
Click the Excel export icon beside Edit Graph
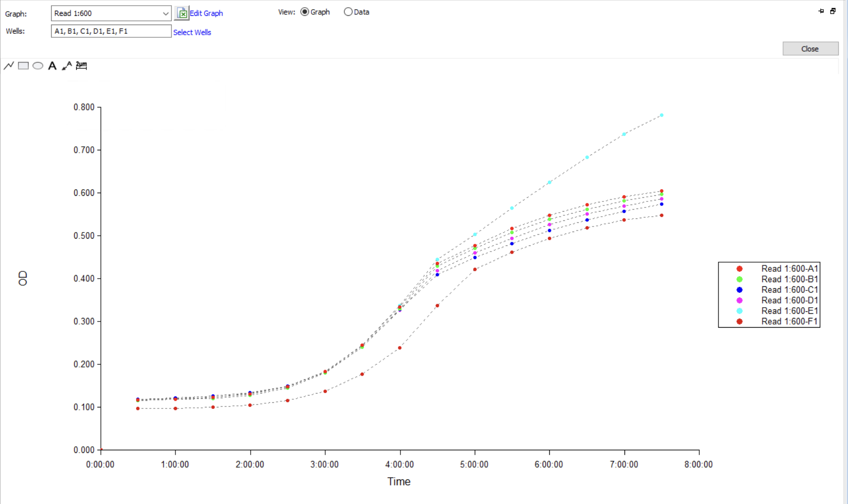[182, 13]
